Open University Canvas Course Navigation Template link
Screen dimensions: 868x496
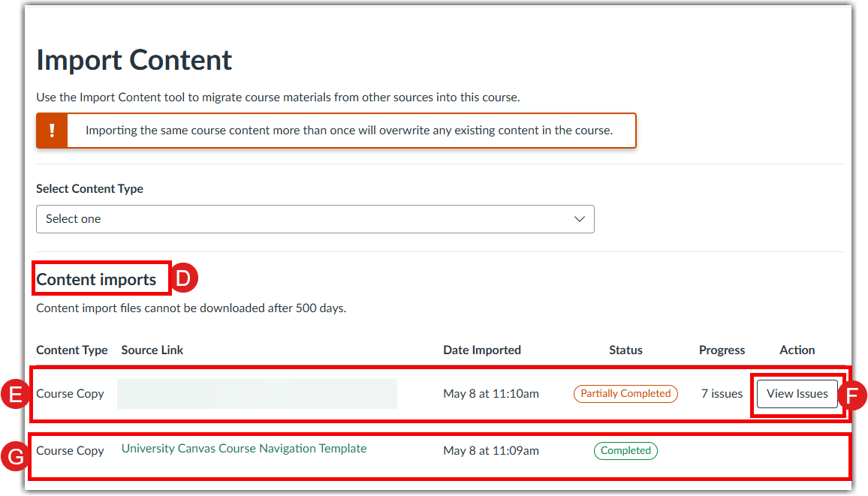[244, 449]
